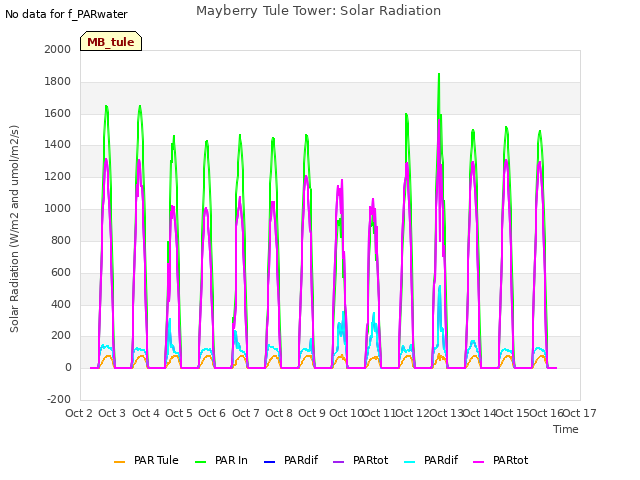Click the '1000' y-axis tick label
This screenshot has width=640, height=480.
(58, 209)
